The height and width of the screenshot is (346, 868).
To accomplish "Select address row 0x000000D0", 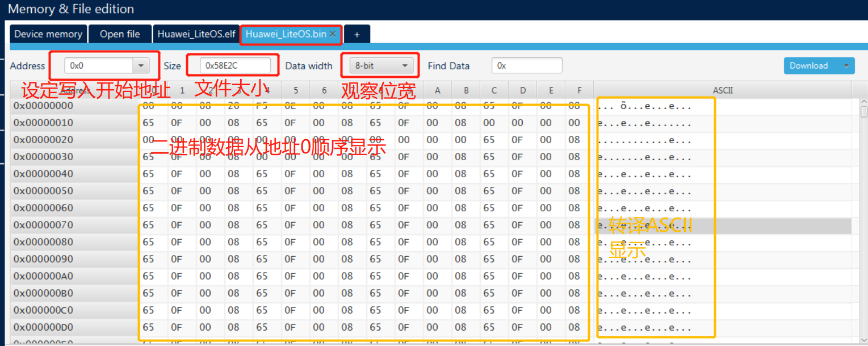I will [x=75, y=327].
